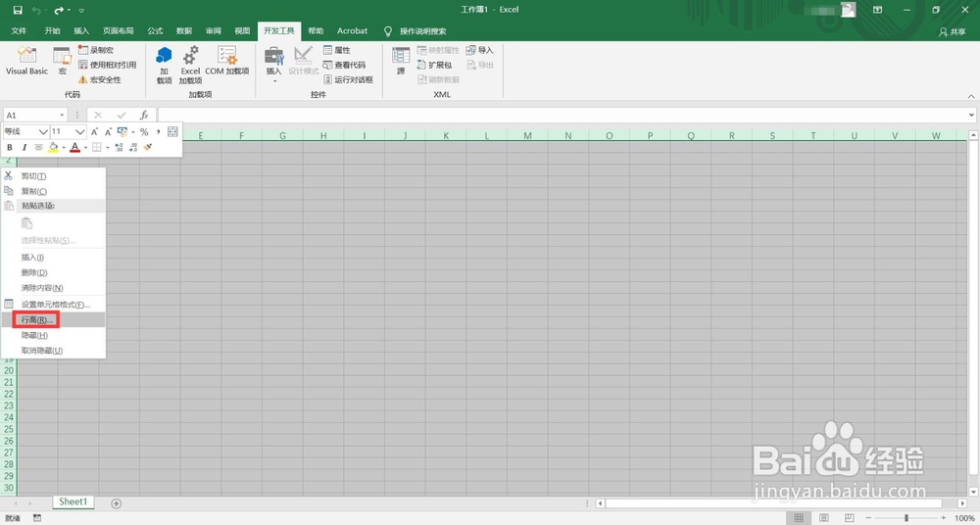Toggle use relative references (使用相对引用)
This screenshot has width=980, height=525.
(x=107, y=65)
